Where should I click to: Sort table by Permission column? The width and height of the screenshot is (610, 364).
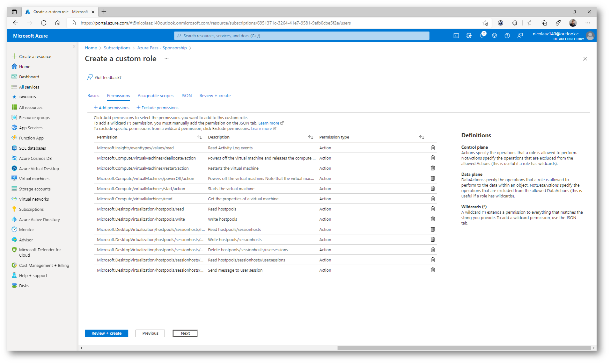(199, 137)
